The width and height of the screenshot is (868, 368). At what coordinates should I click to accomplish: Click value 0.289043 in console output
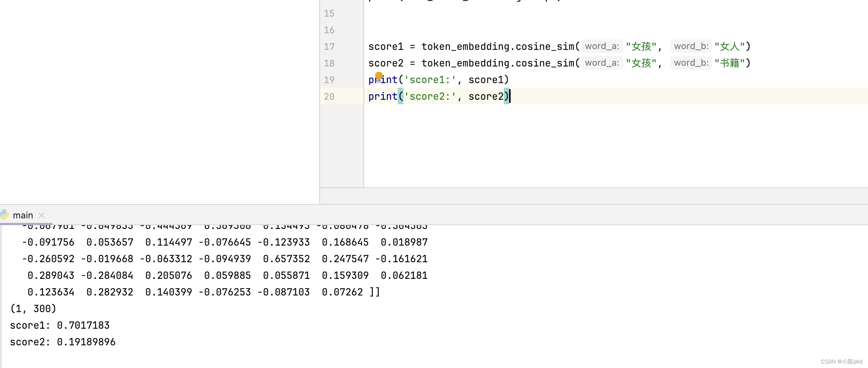pyautogui.click(x=51, y=275)
